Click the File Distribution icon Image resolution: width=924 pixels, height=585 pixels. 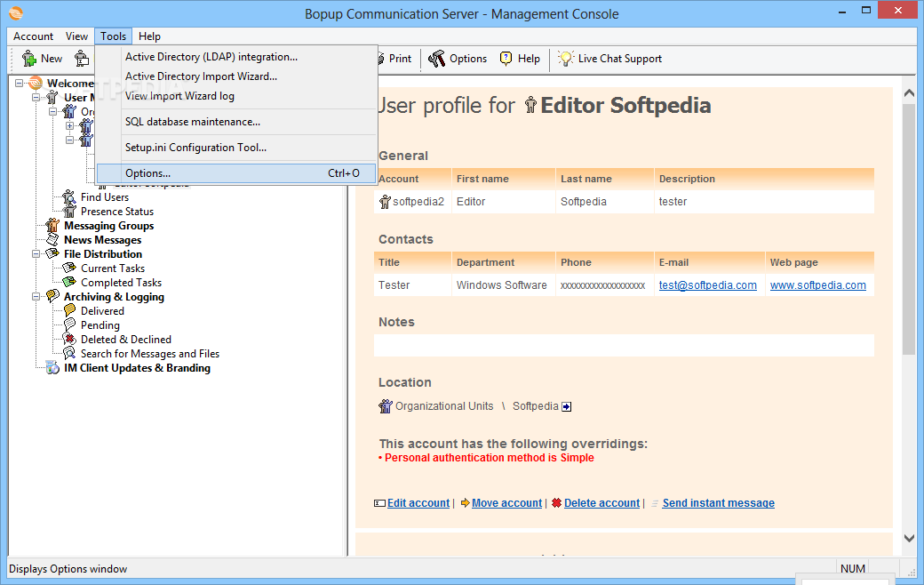pos(52,253)
